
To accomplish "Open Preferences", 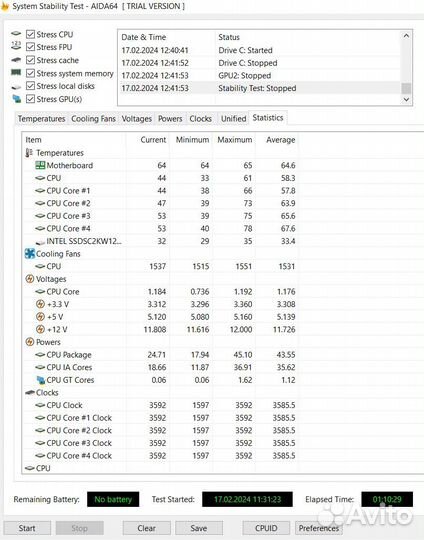I will (x=319, y=528).
